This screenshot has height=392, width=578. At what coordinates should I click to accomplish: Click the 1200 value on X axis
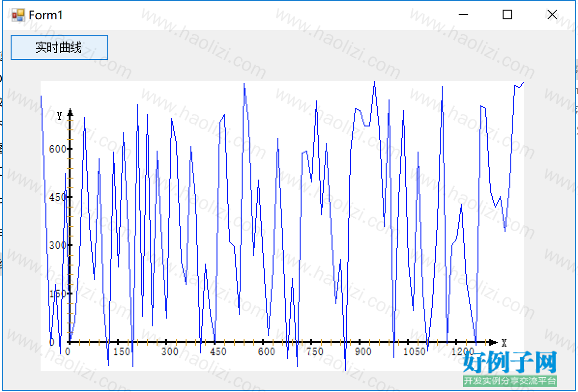[x=462, y=351]
